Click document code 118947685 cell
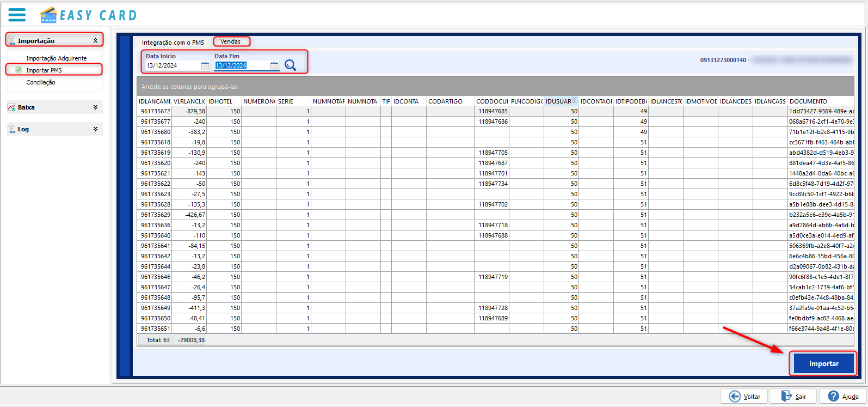 tap(493, 111)
